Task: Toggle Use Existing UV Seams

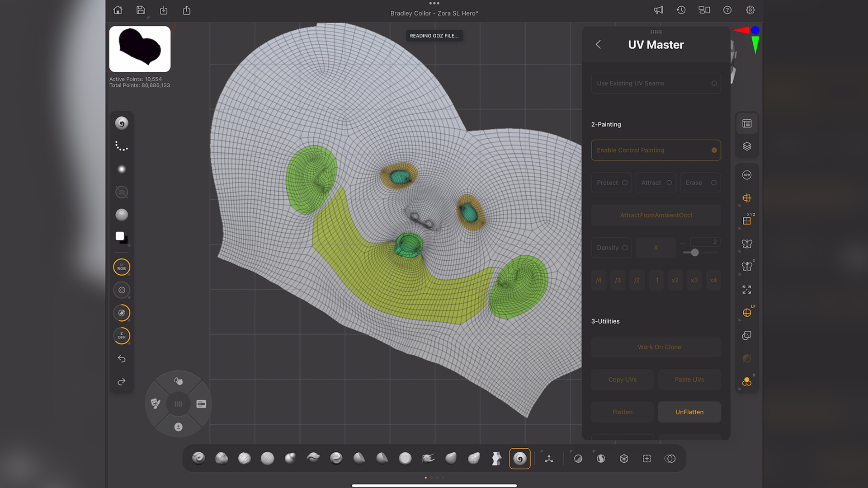Action: (656, 83)
